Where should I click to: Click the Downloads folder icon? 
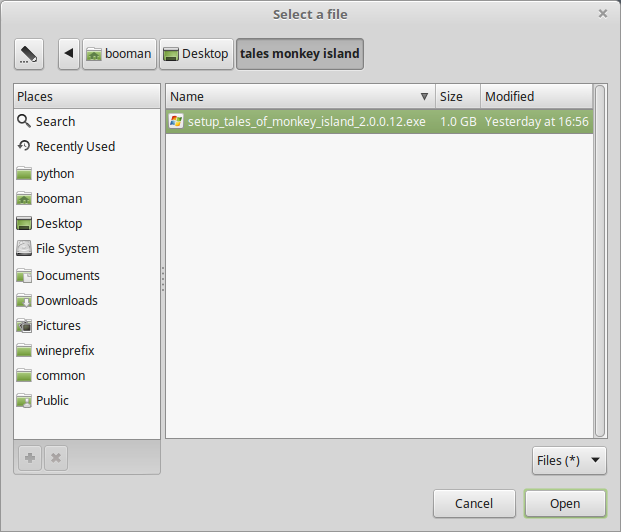(x=24, y=300)
